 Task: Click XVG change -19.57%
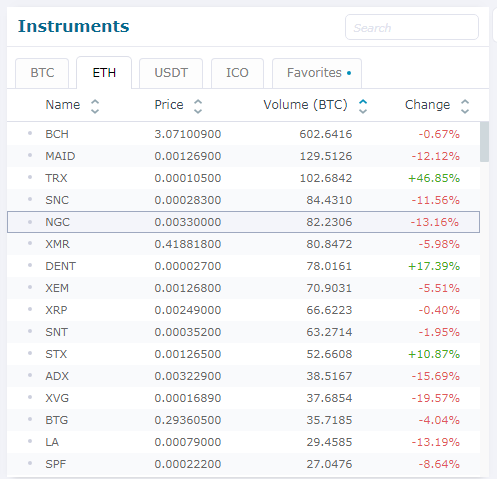[x=436, y=398]
